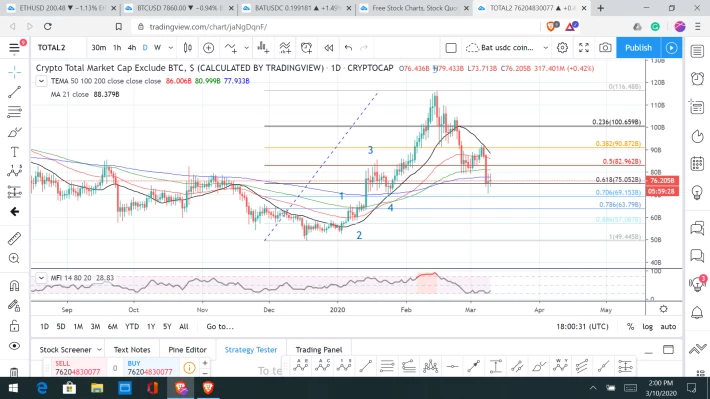Image resolution: width=710 pixels, height=399 pixels.
Task: Click compare or add symbol button
Action: (208, 48)
